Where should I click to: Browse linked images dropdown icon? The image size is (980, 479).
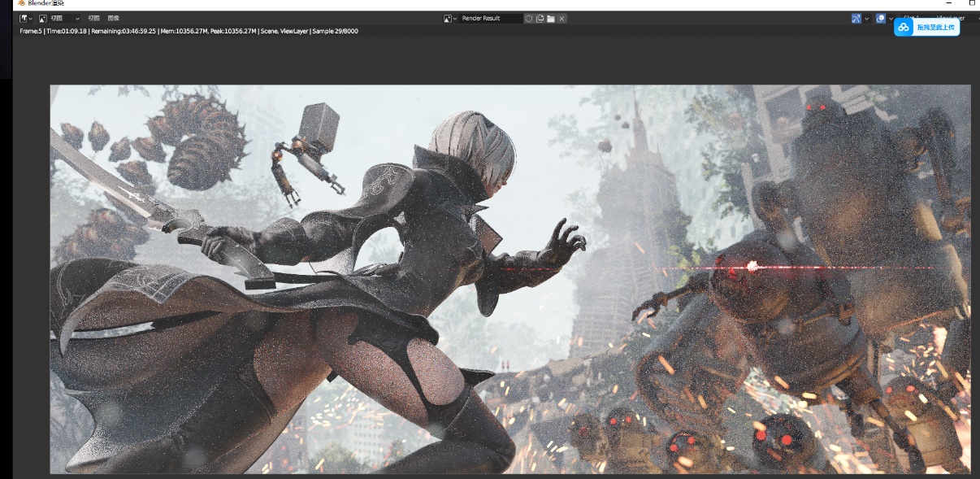[450, 18]
